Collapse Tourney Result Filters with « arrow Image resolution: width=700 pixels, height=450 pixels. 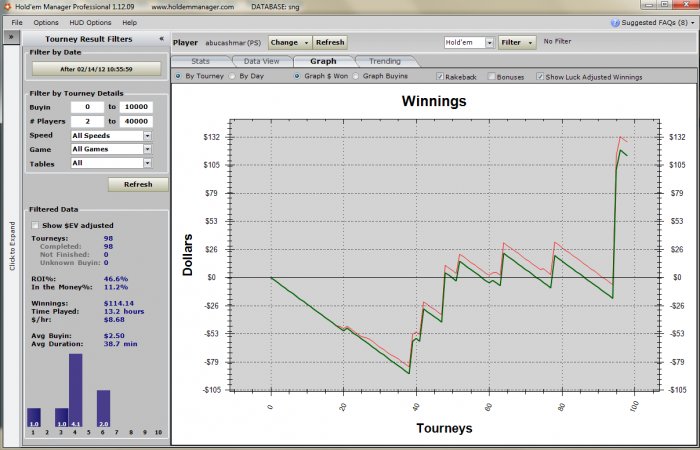click(x=161, y=39)
